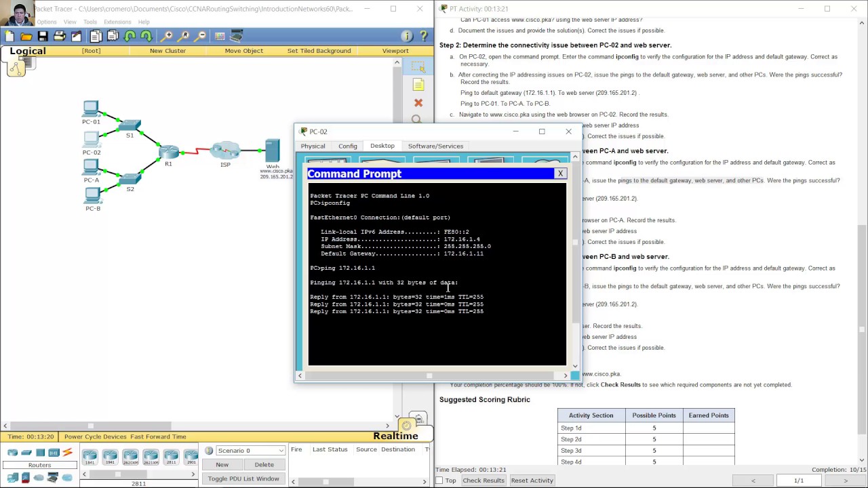Viewport: 868px width, 488px height.
Task: Click the Web server in the topology
Action: click(273, 150)
